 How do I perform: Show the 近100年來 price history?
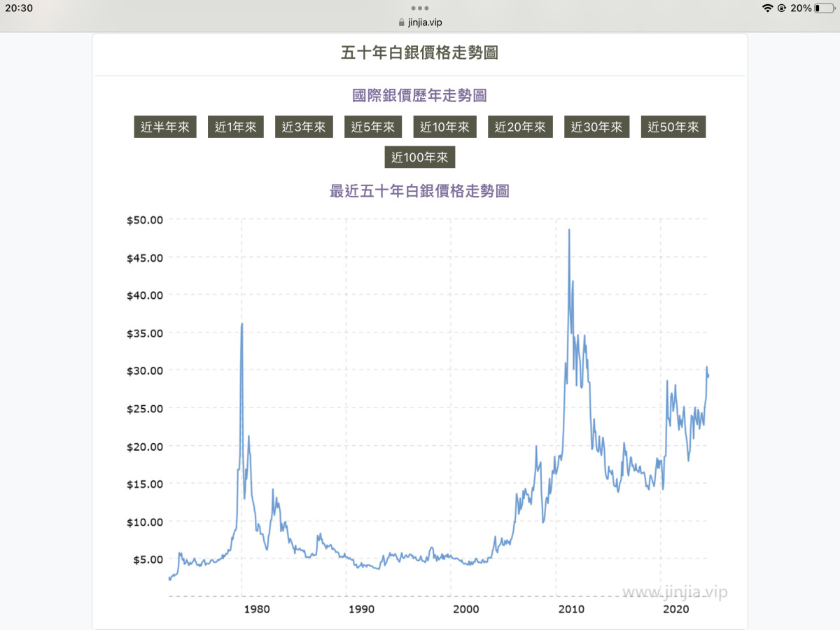click(x=420, y=157)
